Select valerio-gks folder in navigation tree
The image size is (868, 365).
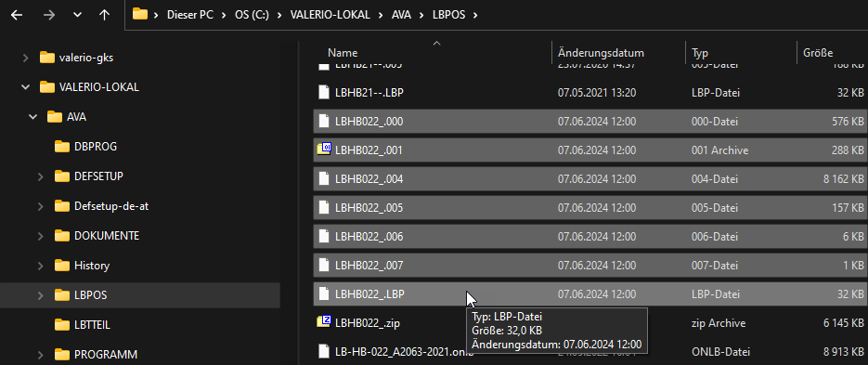[85, 57]
